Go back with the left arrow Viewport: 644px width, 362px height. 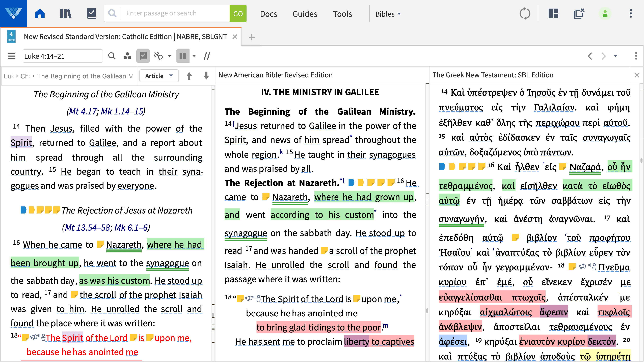click(590, 56)
